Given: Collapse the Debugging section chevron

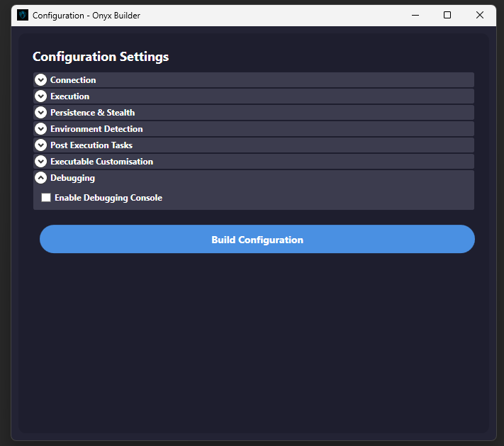Looking at the screenshot, I should (41, 178).
